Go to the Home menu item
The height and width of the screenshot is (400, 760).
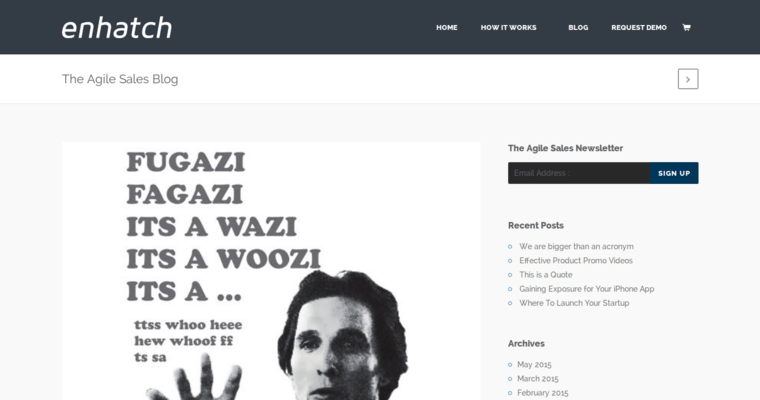446,28
